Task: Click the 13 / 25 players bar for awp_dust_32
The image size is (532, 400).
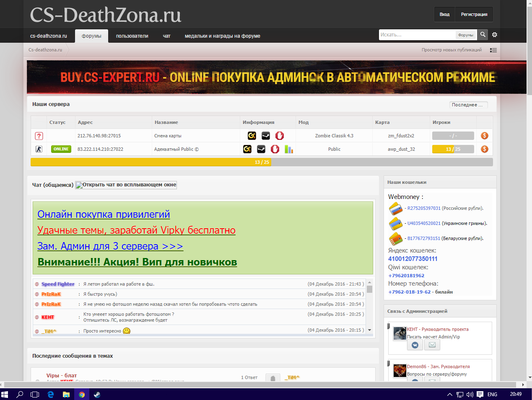Action: coord(453,149)
